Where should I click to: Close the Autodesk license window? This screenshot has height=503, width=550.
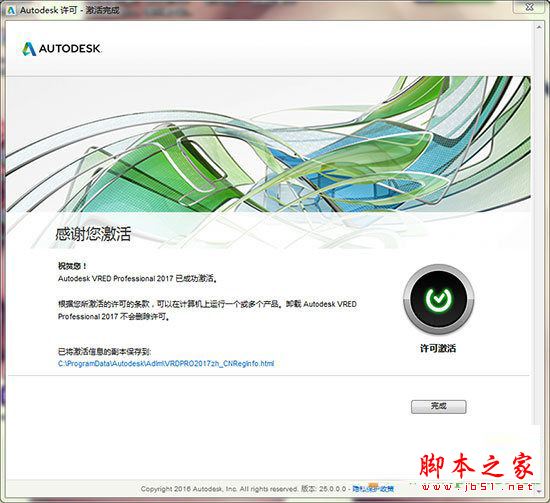point(530,7)
